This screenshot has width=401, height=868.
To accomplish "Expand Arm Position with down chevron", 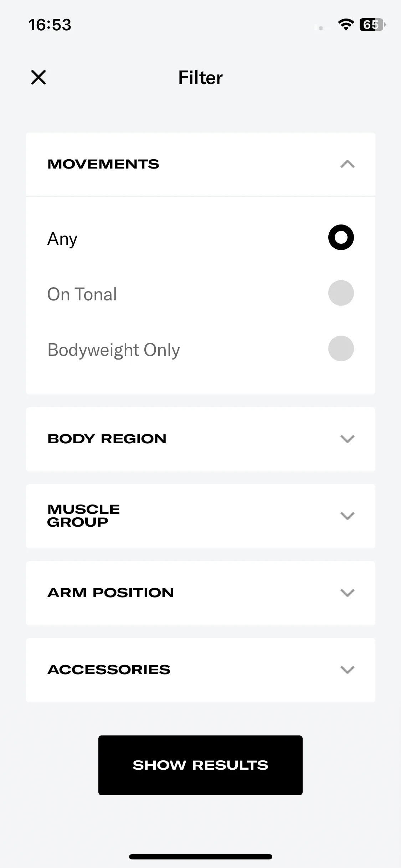I will (347, 593).
